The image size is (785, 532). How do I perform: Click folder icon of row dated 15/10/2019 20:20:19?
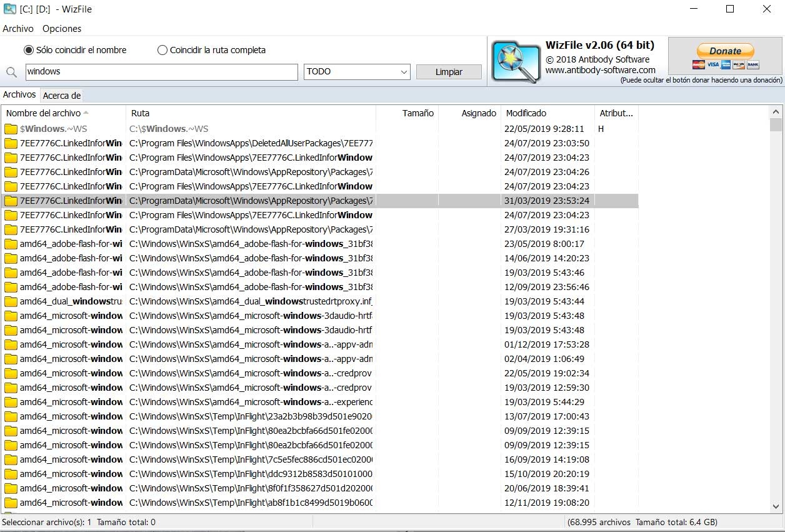(x=11, y=474)
